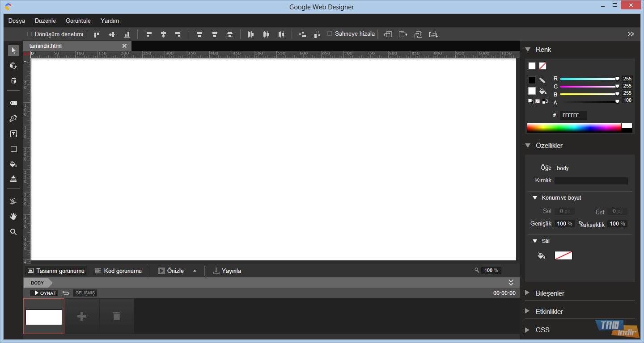Image resolution: width=644 pixels, height=343 pixels.
Task: Click the Yayınla publish button
Action: [x=227, y=271]
